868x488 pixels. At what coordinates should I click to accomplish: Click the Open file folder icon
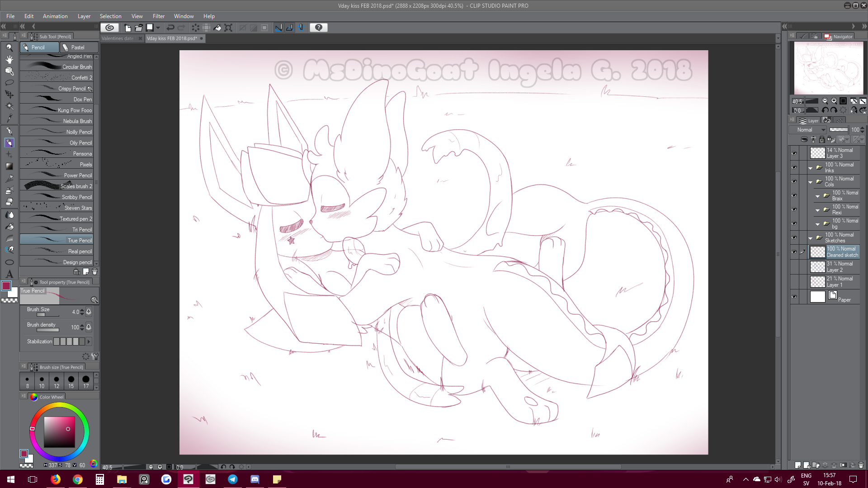pos(139,28)
